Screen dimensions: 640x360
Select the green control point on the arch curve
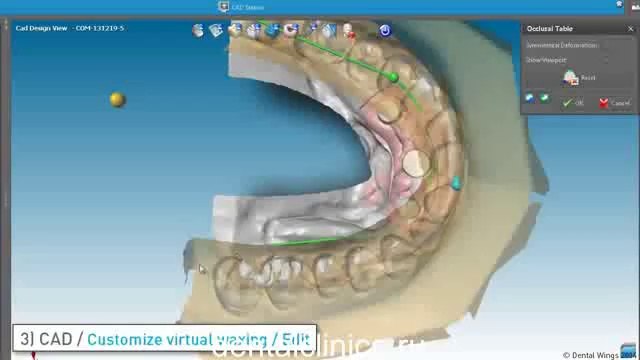point(393,77)
